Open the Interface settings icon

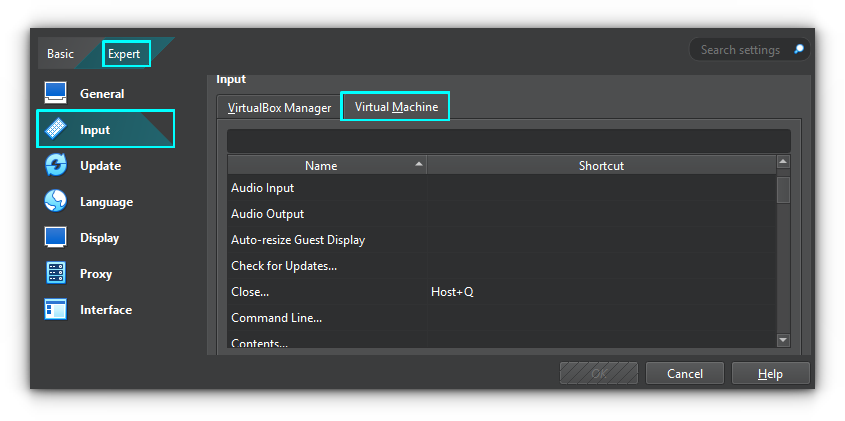[x=55, y=309]
